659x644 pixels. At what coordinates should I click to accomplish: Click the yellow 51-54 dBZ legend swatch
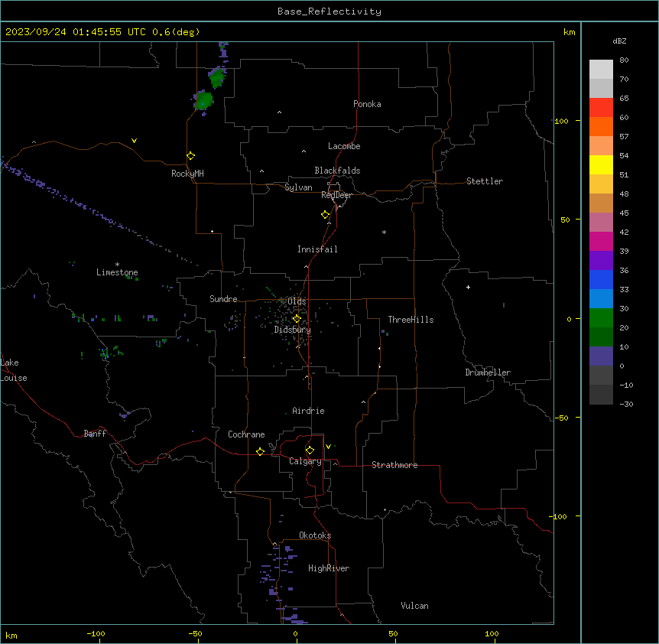point(601,164)
